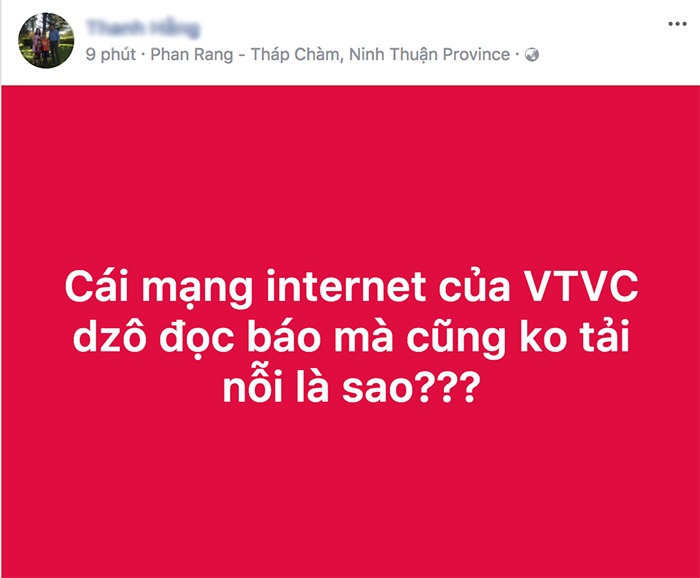700x578 pixels.
Task: Click "đọc báo" in the post text
Action: pyautogui.click(x=240, y=337)
